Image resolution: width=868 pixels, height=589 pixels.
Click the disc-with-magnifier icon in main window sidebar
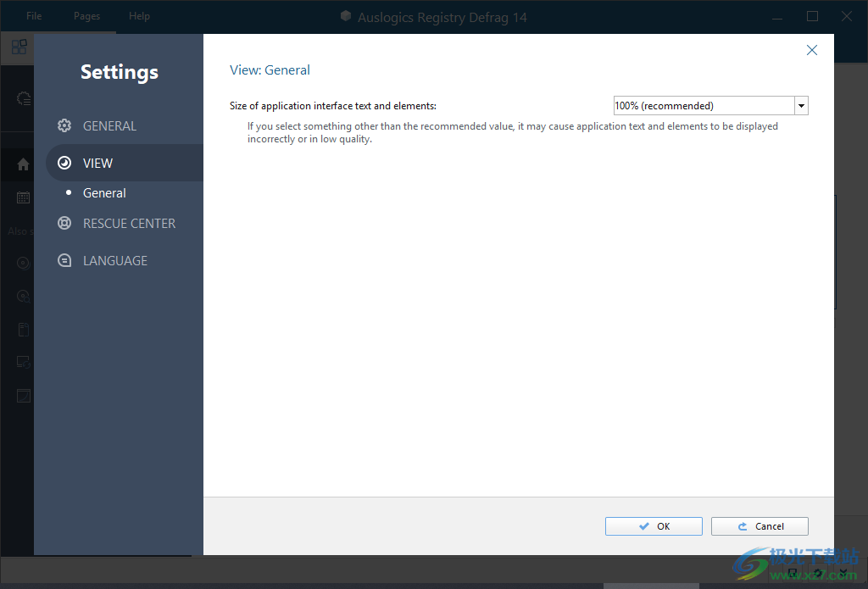click(x=23, y=296)
